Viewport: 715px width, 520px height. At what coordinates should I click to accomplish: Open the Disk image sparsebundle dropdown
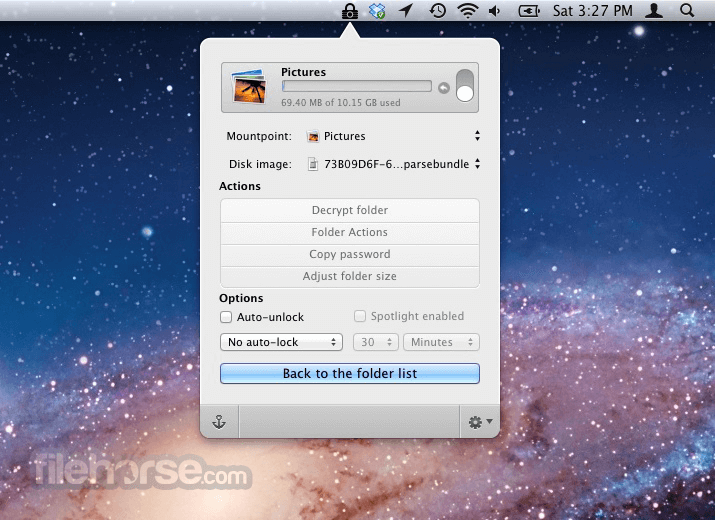393,164
